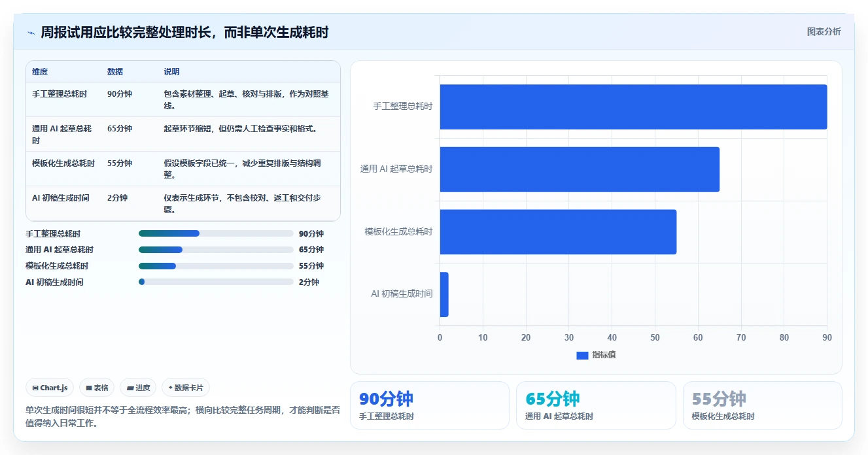Click the 通用 AI 起草总耗时 chart bar
Screen dimensions: 868x455
point(580,169)
